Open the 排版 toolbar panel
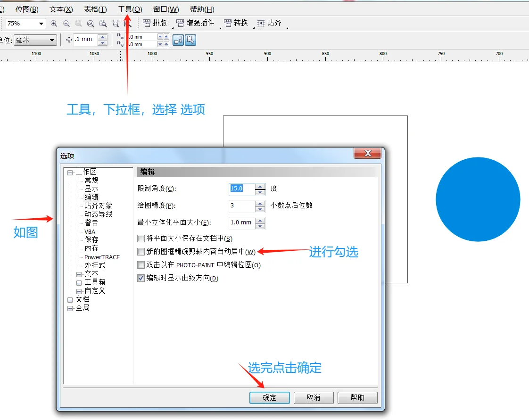The image size is (529, 420). point(155,23)
